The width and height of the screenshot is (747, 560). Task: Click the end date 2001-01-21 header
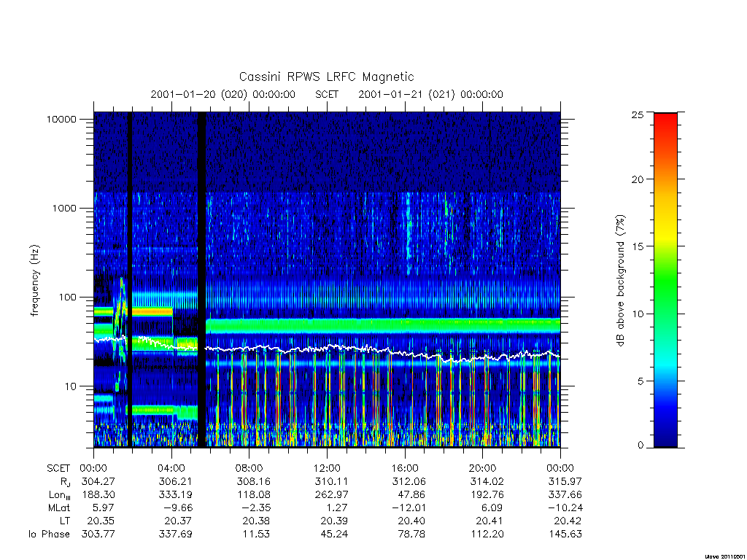point(430,94)
